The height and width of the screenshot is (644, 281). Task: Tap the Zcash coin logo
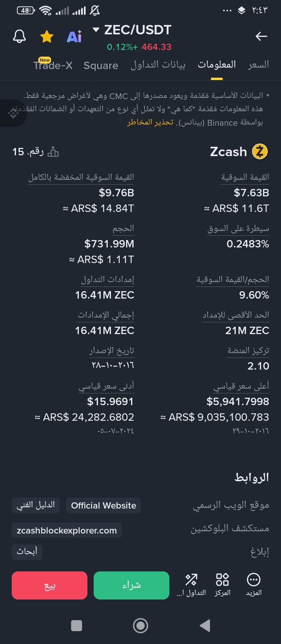[x=260, y=151]
